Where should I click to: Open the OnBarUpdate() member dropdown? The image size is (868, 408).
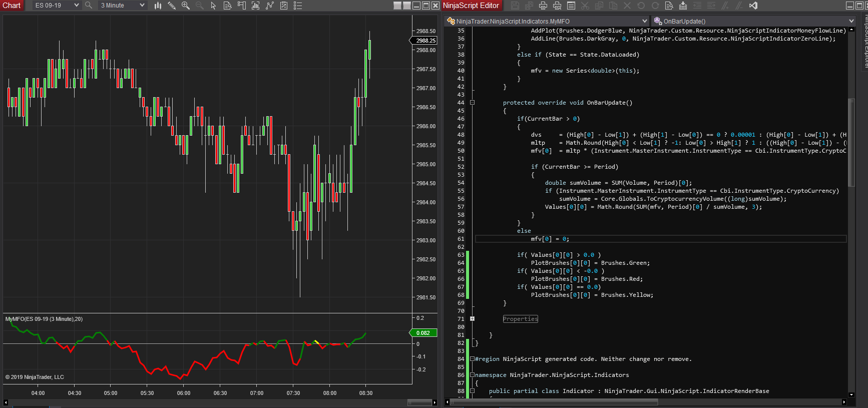pyautogui.click(x=754, y=21)
